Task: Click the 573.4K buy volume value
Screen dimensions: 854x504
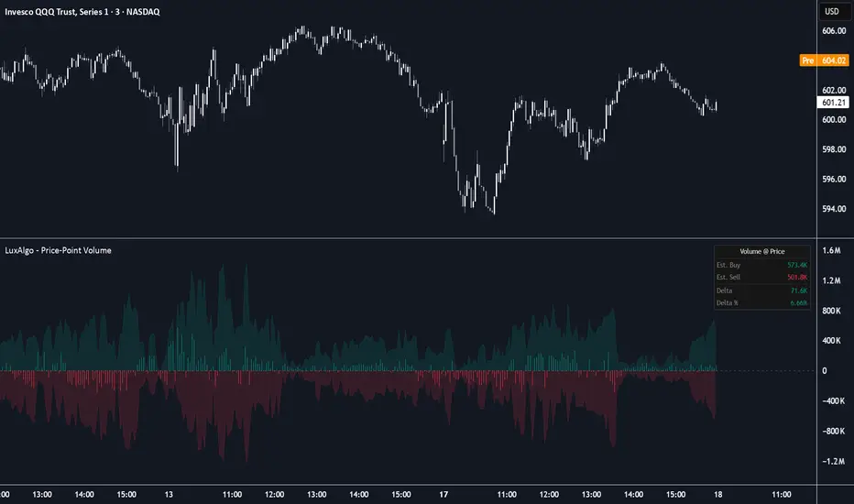Action: (797, 265)
